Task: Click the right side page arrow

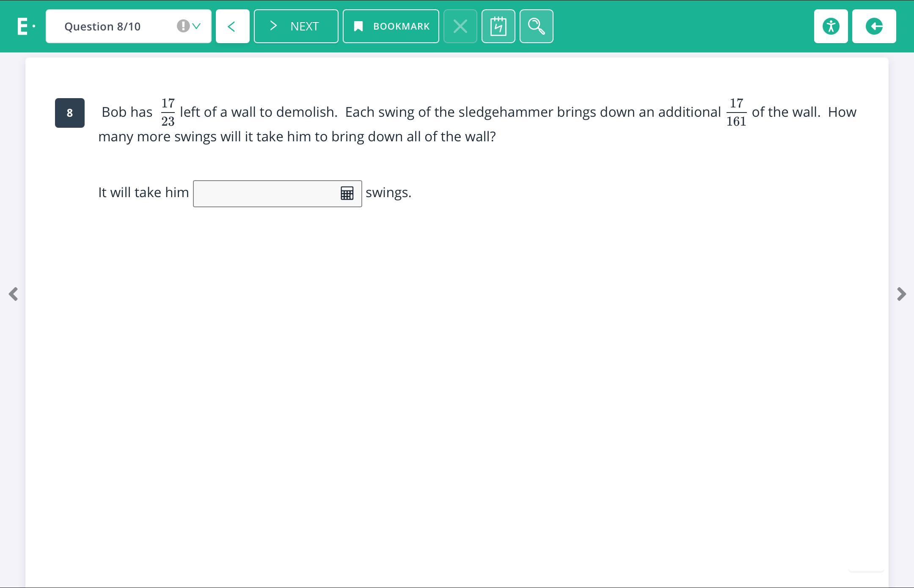Action: [901, 294]
